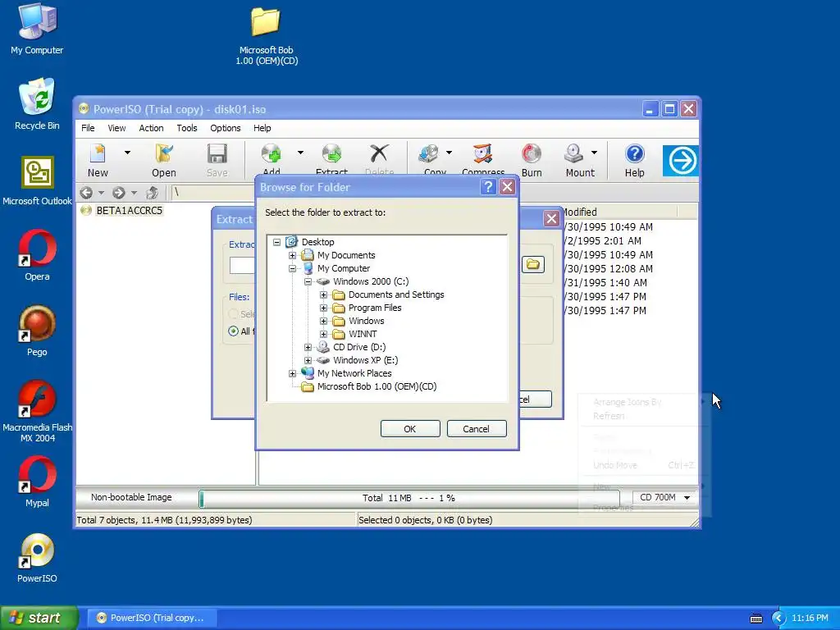Click PowerISO taskbar button

tap(150, 618)
